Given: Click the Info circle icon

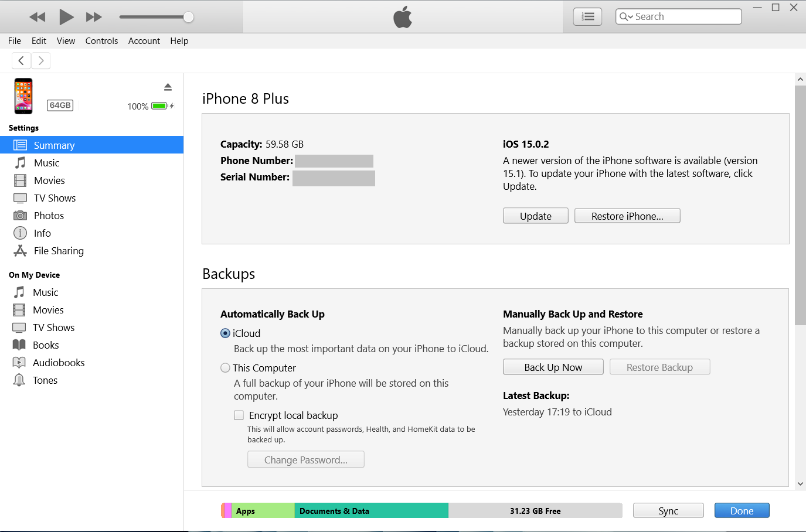Looking at the screenshot, I should pyautogui.click(x=20, y=233).
